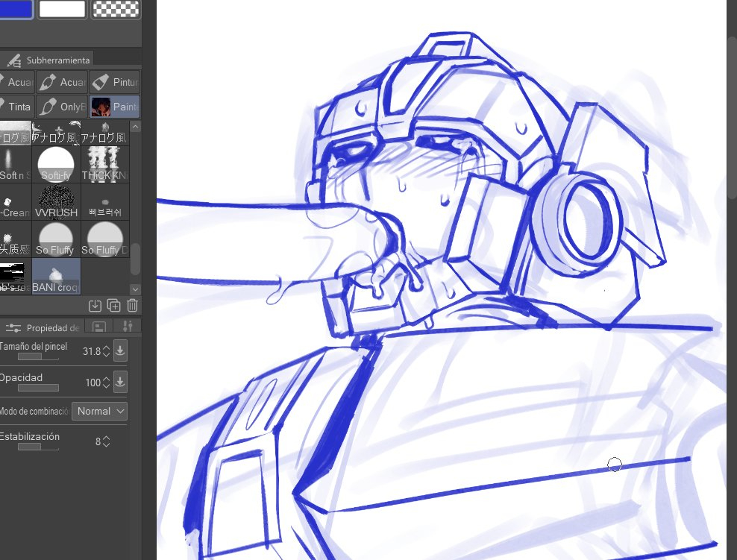Select the Softi-fy brush

tap(56, 164)
